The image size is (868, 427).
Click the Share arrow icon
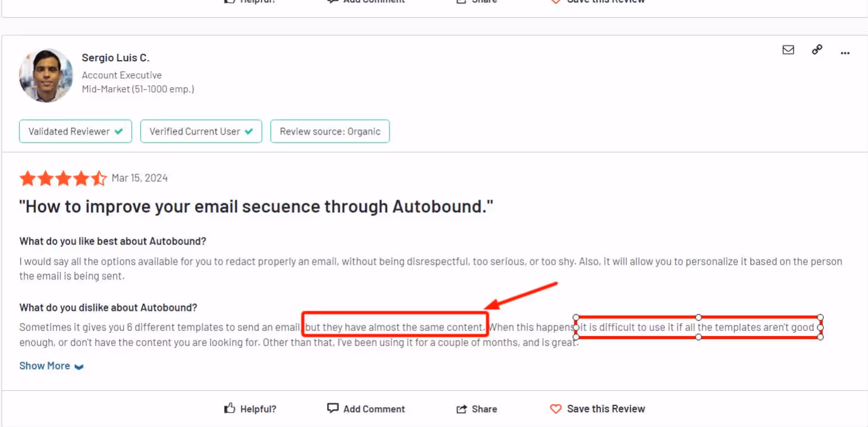461,408
